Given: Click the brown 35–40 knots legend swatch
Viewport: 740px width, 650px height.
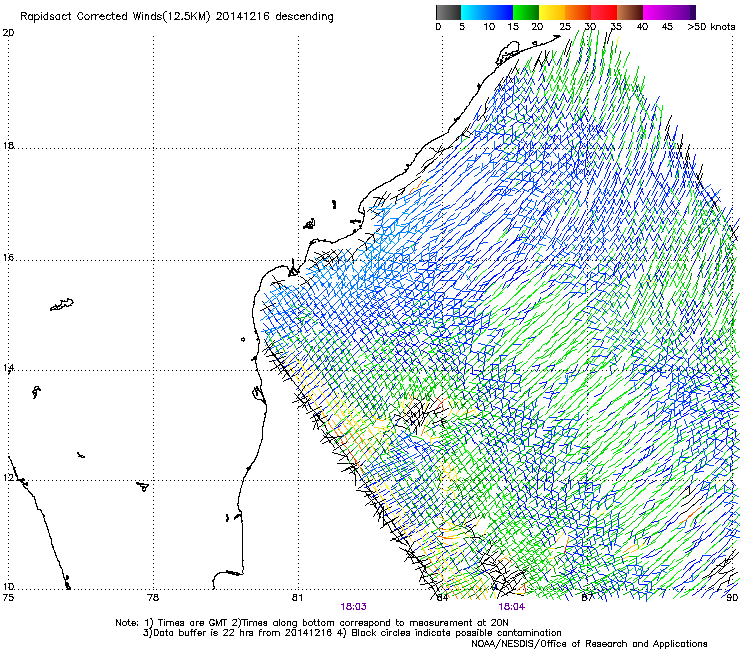Looking at the screenshot, I should click(x=630, y=12).
